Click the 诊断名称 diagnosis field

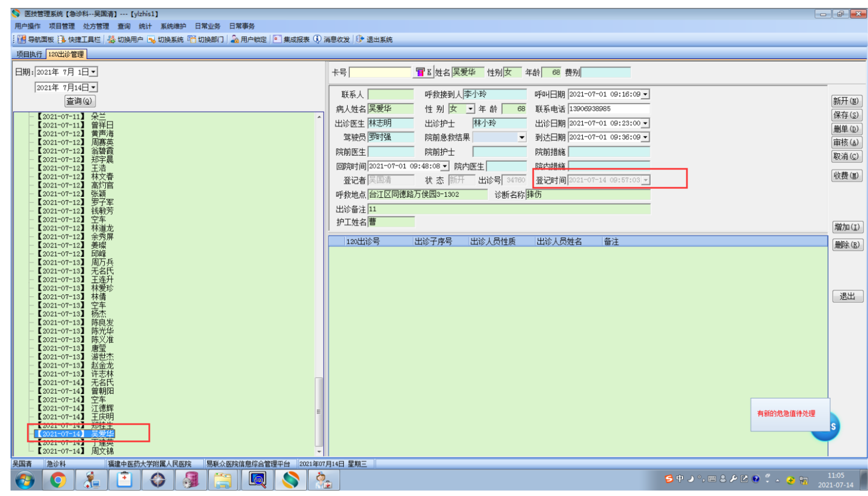point(588,194)
